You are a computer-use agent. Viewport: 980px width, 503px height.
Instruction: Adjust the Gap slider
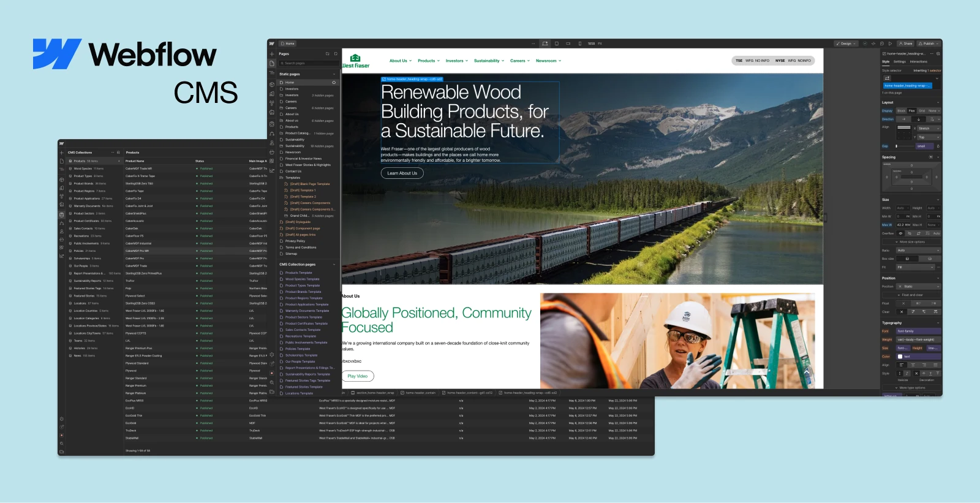(904, 146)
